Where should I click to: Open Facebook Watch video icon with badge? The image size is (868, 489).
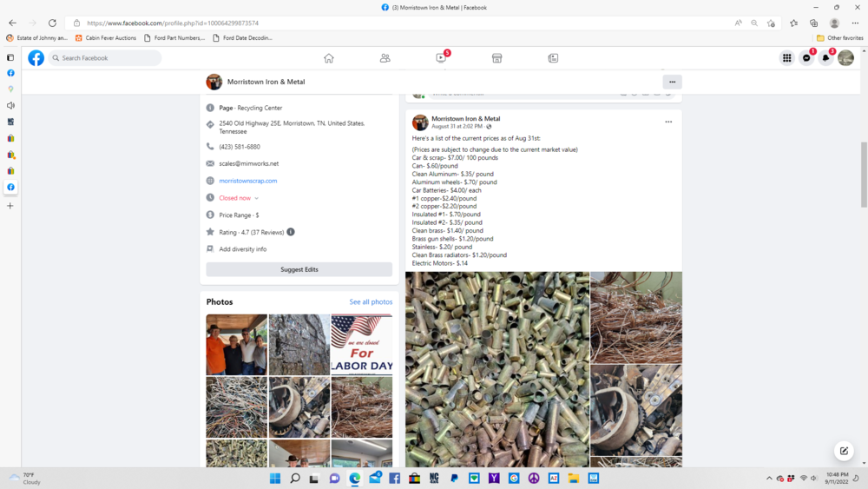pyautogui.click(x=441, y=57)
